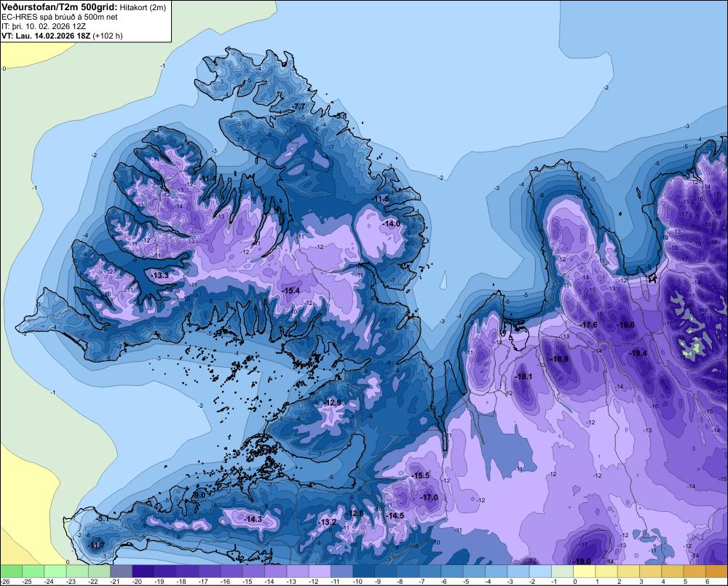Click the bold '-18.9' temperature value
The width and height of the screenshot is (728, 586).
(x=559, y=360)
